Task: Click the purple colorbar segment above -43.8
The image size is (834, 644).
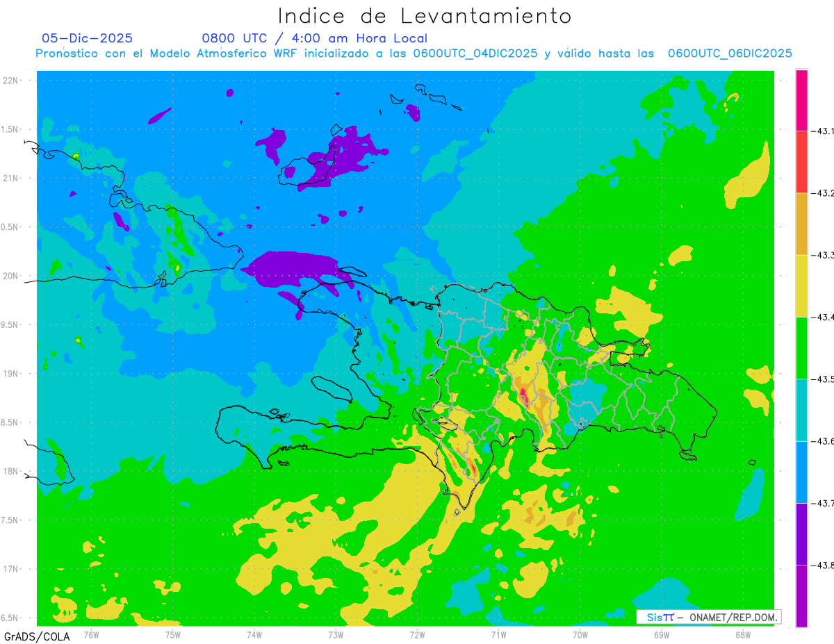Action: [x=801, y=534]
